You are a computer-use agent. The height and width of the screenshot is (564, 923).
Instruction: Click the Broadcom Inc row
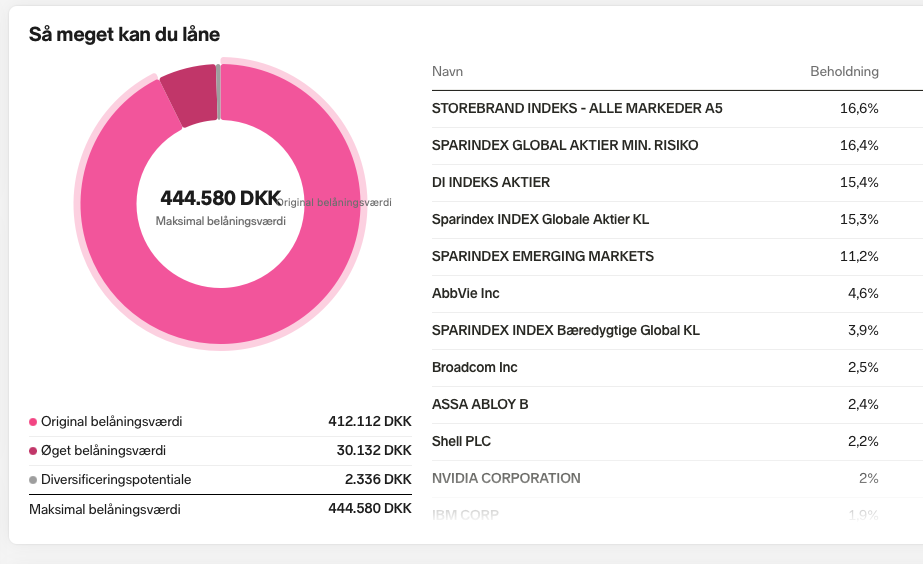tap(474, 367)
